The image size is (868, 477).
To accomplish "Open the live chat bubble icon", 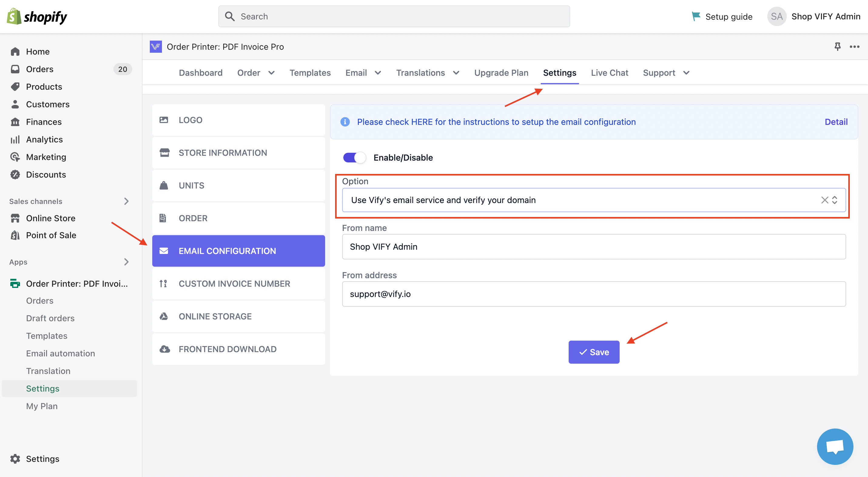I will pos(835,446).
